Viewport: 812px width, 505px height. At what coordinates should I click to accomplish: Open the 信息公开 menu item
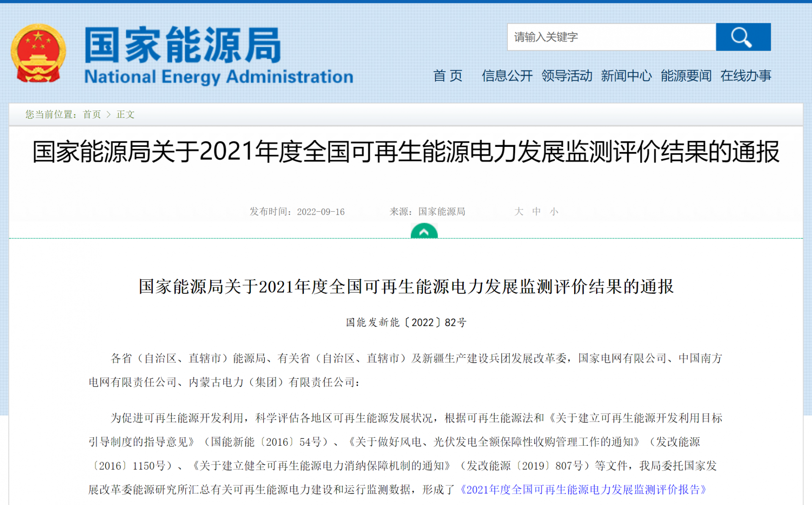[x=506, y=76]
